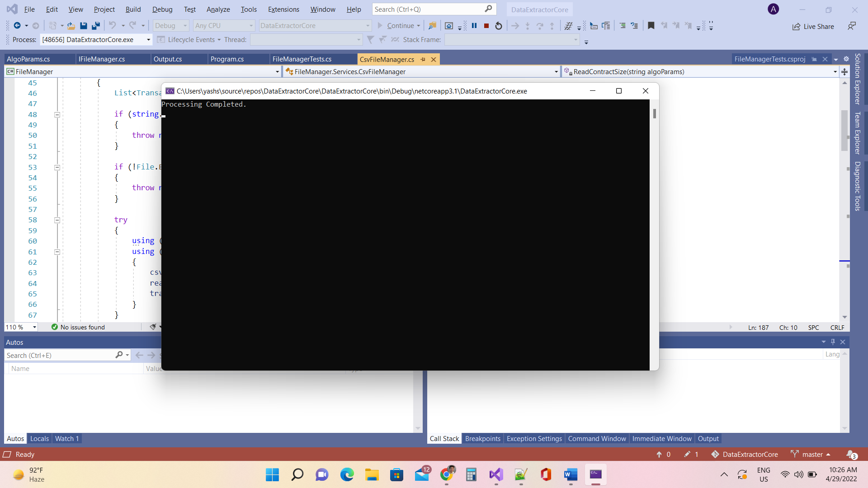Click the split editor icon beside member dropdown

tap(844, 71)
